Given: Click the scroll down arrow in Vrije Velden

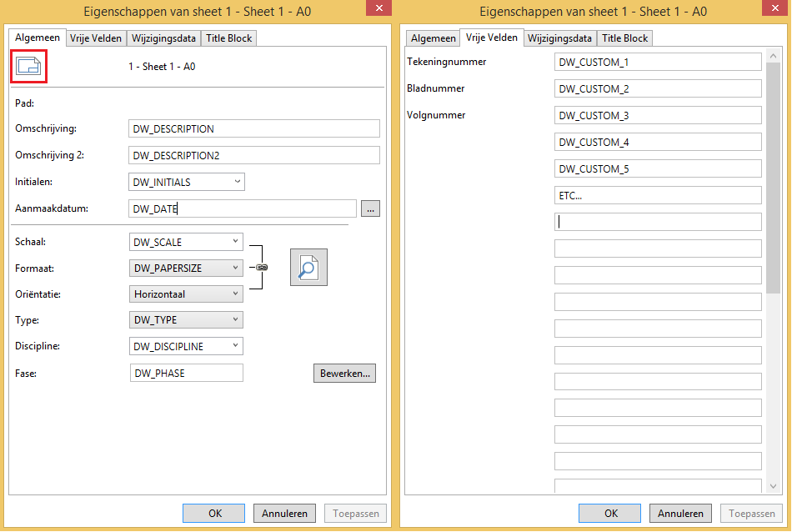Looking at the screenshot, I should point(774,486).
